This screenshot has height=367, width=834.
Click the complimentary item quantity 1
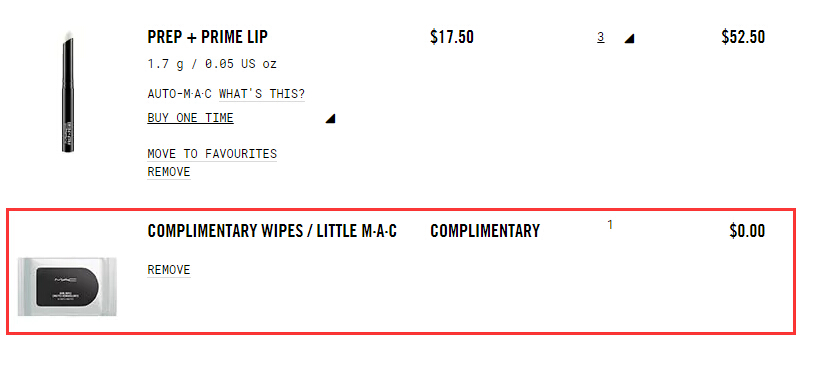point(610,225)
